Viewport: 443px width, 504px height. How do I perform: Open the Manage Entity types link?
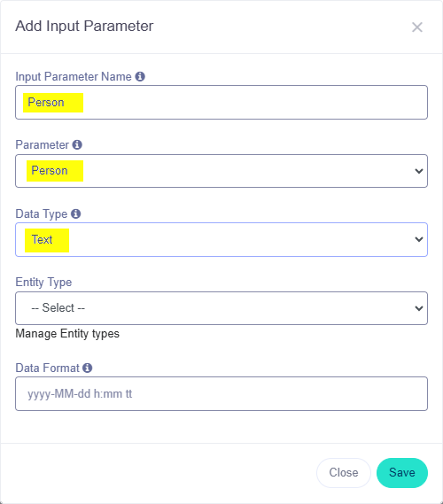click(67, 334)
